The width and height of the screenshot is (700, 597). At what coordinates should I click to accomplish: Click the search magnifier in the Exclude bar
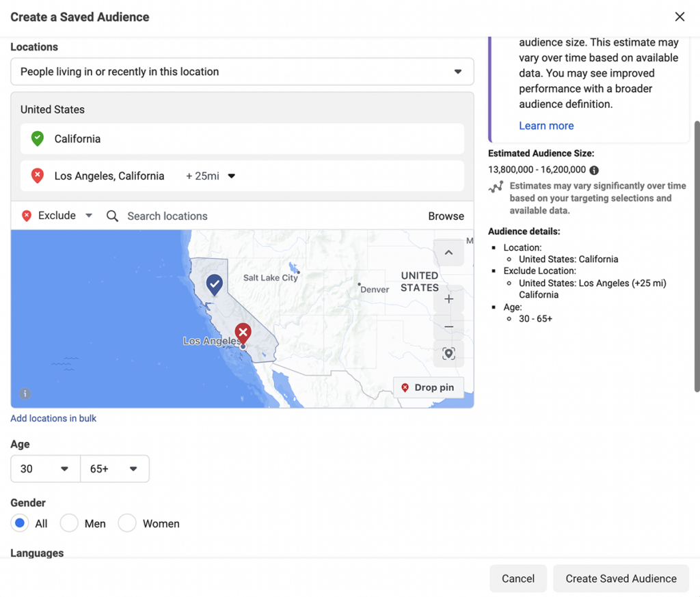pyautogui.click(x=112, y=216)
